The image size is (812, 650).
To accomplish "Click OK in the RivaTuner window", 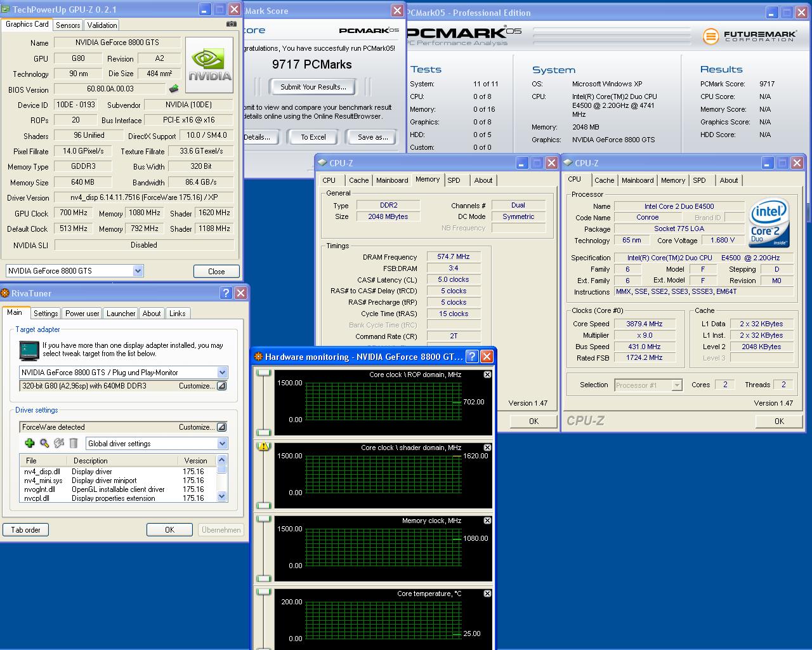I will click(x=169, y=530).
